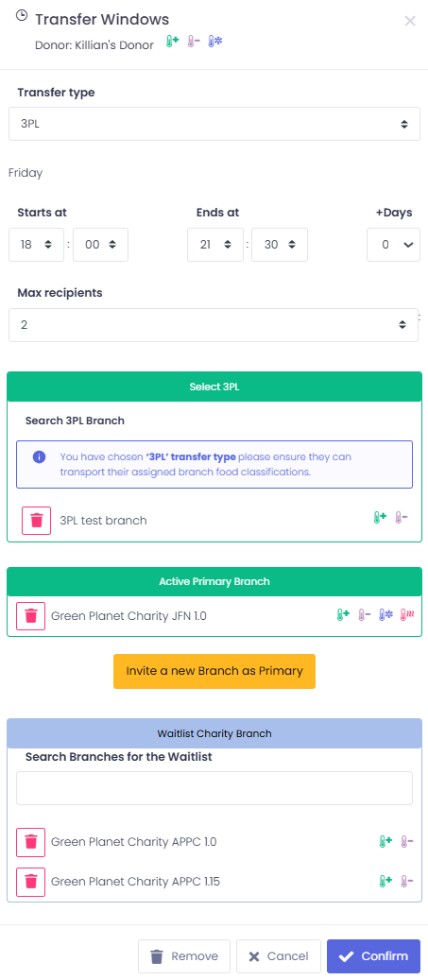Image resolution: width=428 pixels, height=980 pixels.
Task: Click the Select 3PL section header
Action: click(214, 387)
